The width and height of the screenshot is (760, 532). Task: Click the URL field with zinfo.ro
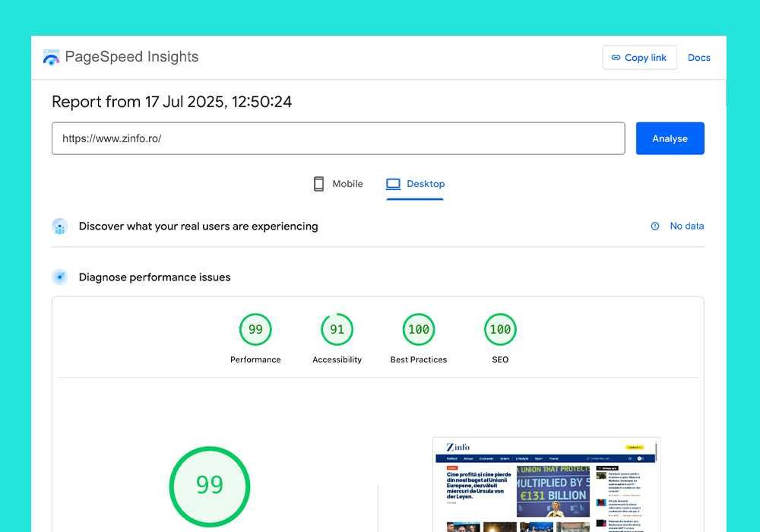tap(338, 138)
